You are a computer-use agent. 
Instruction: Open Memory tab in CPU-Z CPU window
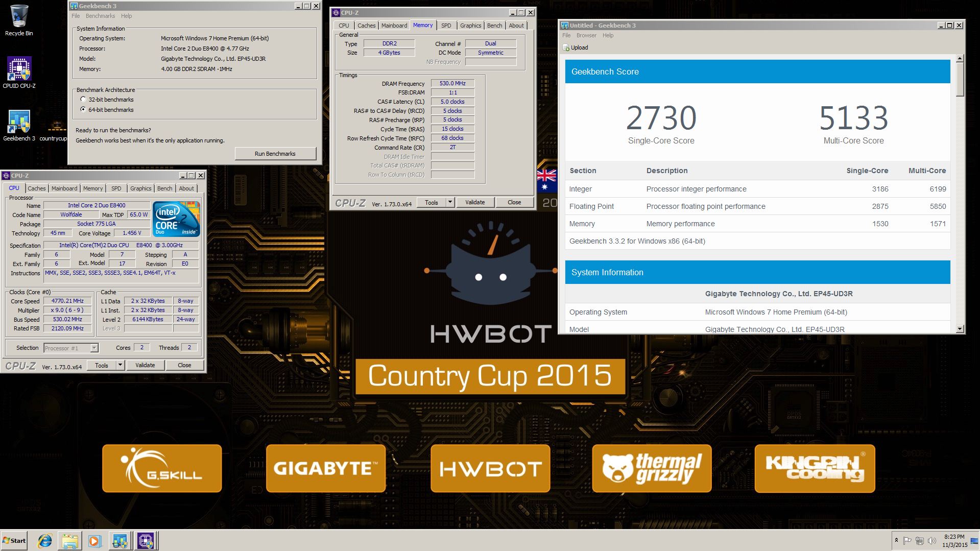92,188
